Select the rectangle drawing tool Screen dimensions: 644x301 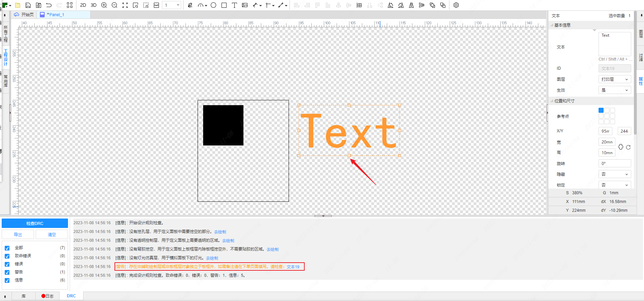pyautogui.click(x=224, y=5)
